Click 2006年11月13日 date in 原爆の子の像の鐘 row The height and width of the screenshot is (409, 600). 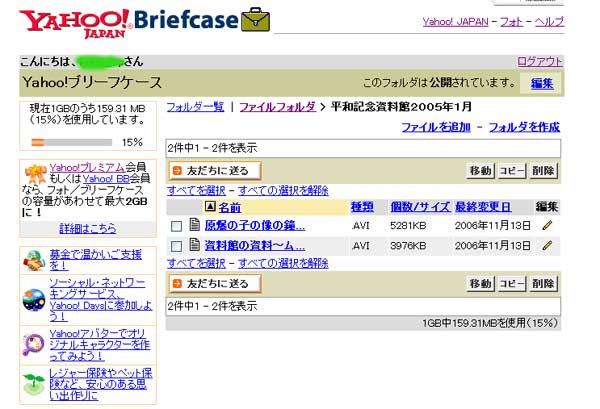pos(492,226)
